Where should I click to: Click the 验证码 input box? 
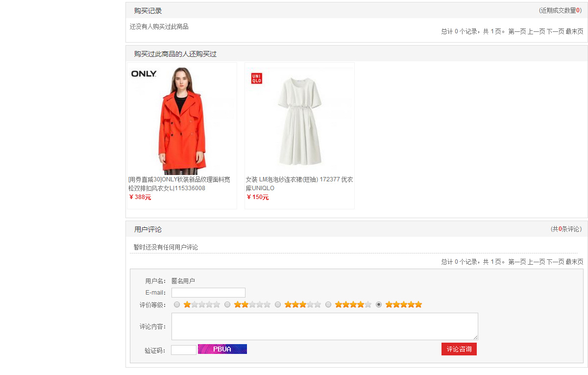(x=184, y=350)
